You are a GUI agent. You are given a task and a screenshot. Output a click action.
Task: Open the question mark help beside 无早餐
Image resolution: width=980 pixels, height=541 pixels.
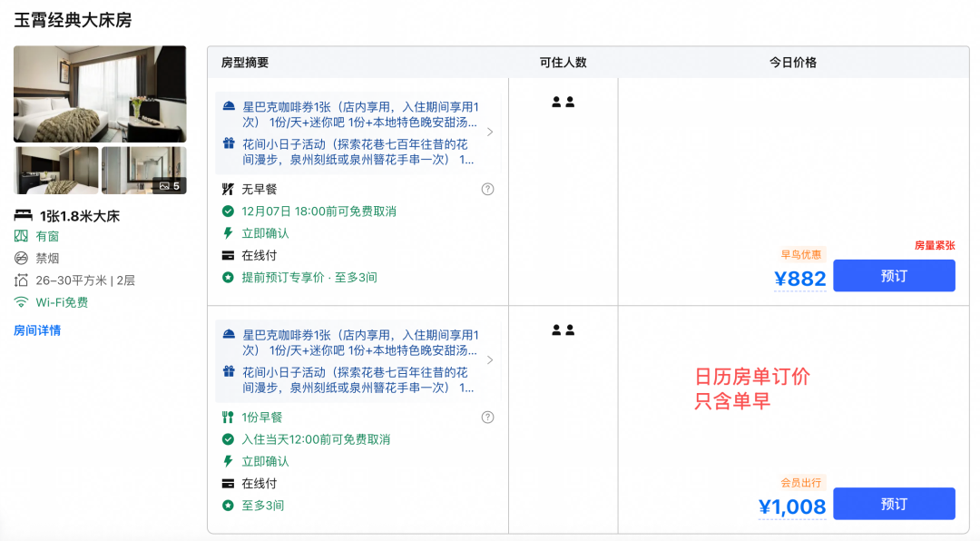tap(487, 189)
